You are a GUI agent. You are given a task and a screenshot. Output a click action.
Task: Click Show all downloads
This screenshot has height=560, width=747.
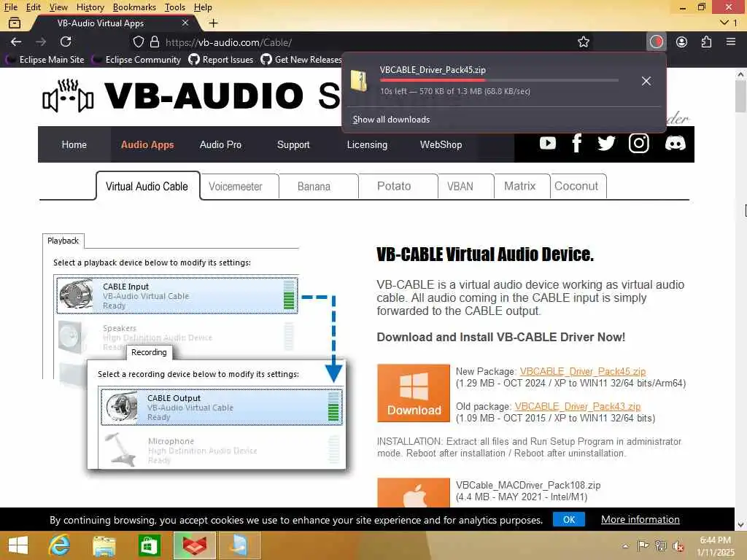pos(391,120)
